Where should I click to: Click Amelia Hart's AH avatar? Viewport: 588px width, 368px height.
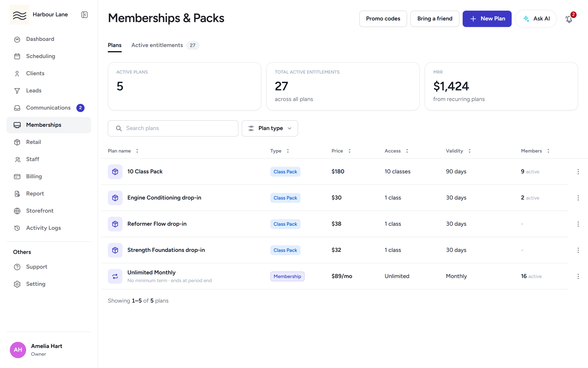(18, 350)
